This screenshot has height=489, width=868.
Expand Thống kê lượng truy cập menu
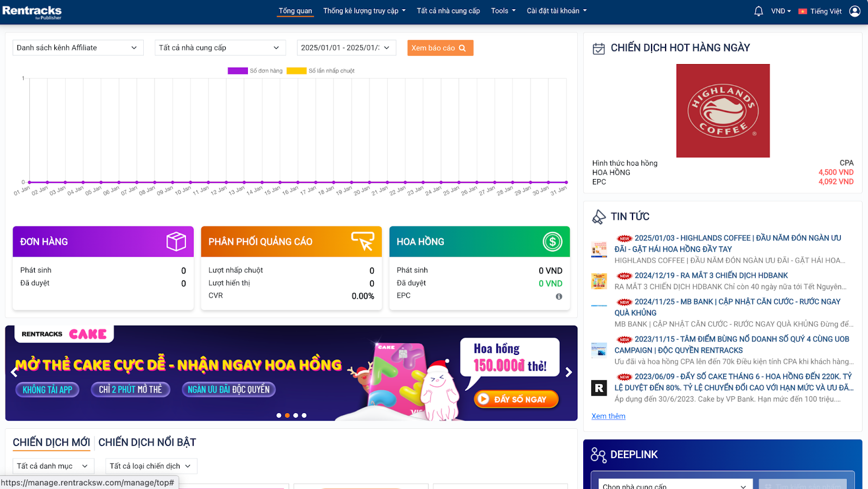[365, 11]
